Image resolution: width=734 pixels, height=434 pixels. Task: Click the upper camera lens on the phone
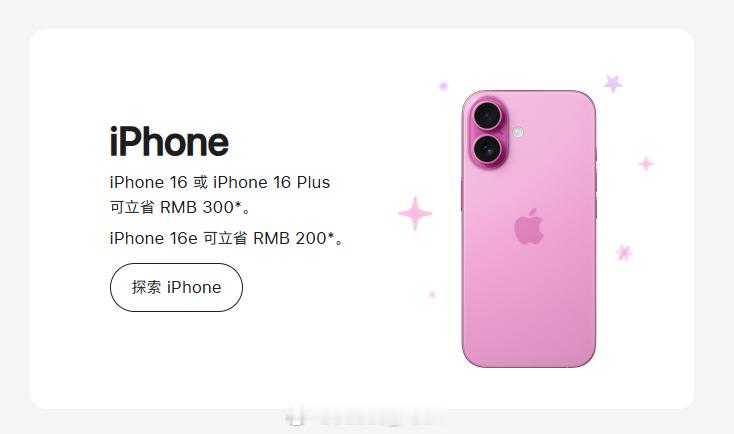click(488, 115)
